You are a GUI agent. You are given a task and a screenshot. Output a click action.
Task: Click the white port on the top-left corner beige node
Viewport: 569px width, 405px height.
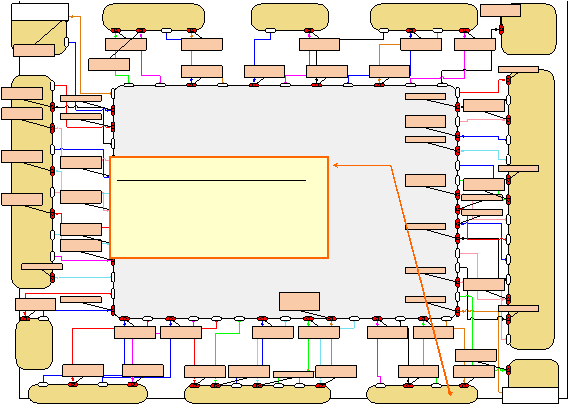(66, 42)
